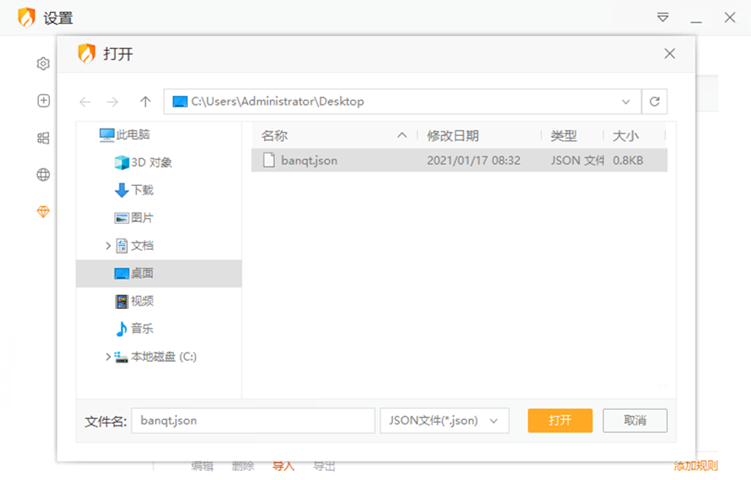Viewport: 751px width, 480px height.
Task: Click the 0.8KB size cell
Action: pos(628,160)
